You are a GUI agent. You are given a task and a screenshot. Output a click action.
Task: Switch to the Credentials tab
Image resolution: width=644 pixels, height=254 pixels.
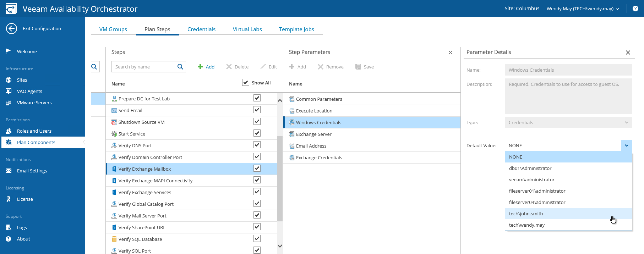201,29
